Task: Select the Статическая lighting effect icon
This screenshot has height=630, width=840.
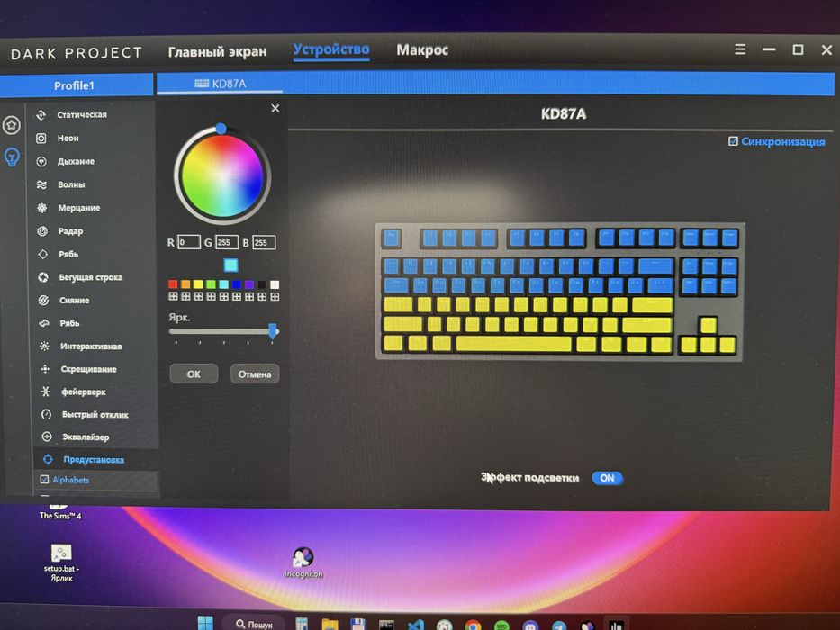Action: pos(41,114)
